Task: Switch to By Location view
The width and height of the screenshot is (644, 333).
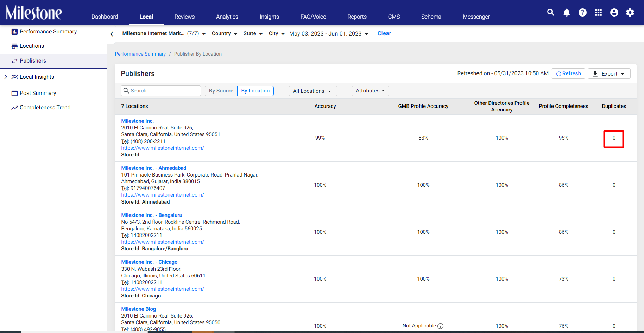Action: tap(255, 91)
